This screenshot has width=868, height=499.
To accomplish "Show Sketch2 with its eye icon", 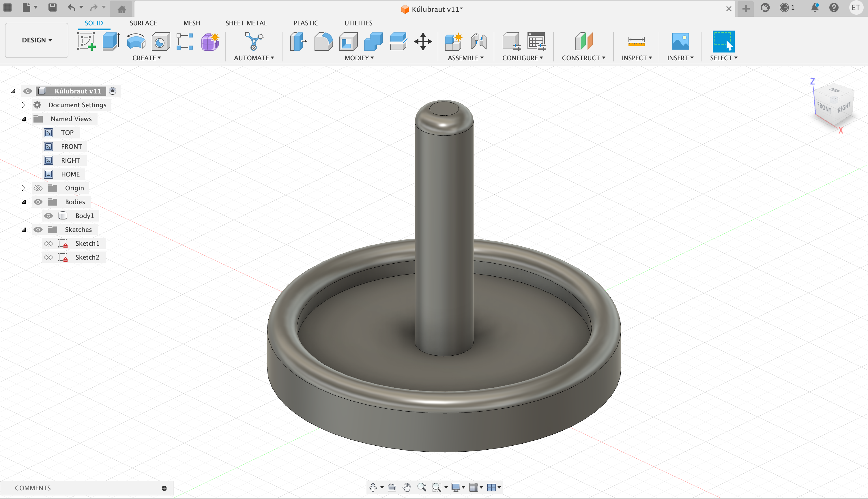I will (x=48, y=257).
